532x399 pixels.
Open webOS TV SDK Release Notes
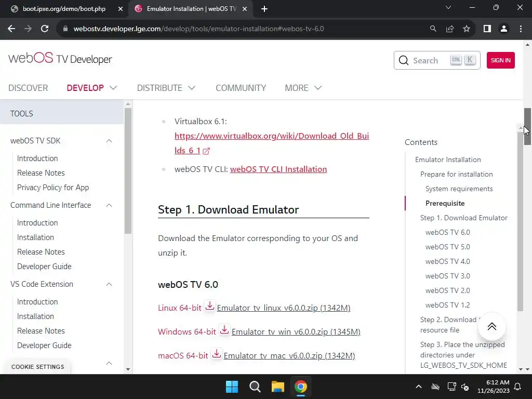(41, 173)
